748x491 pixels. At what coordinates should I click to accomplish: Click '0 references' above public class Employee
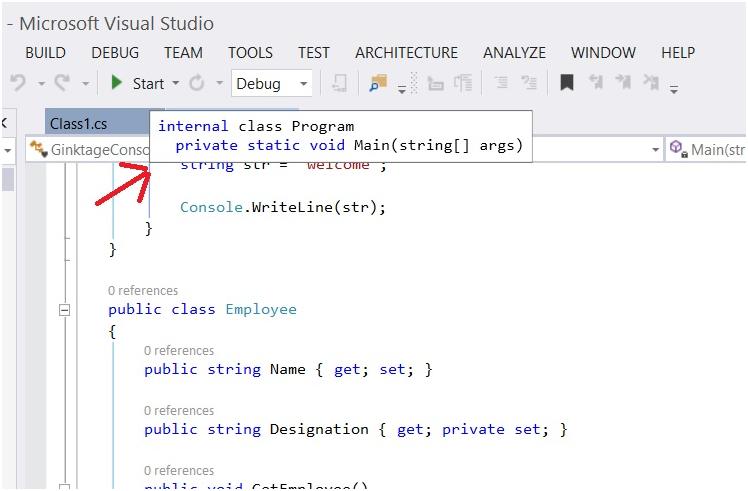pyautogui.click(x=143, y=291)
